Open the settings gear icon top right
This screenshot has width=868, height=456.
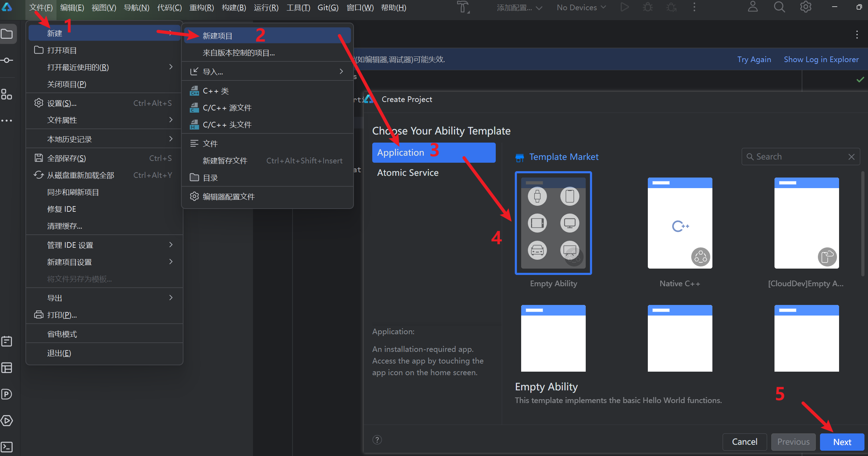(x=806, y=7)
